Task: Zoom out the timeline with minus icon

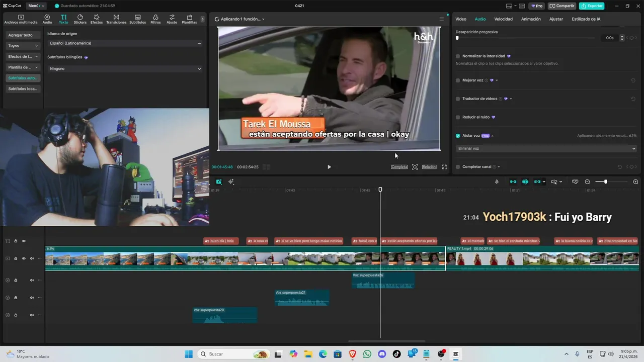Action: point(587,182)
